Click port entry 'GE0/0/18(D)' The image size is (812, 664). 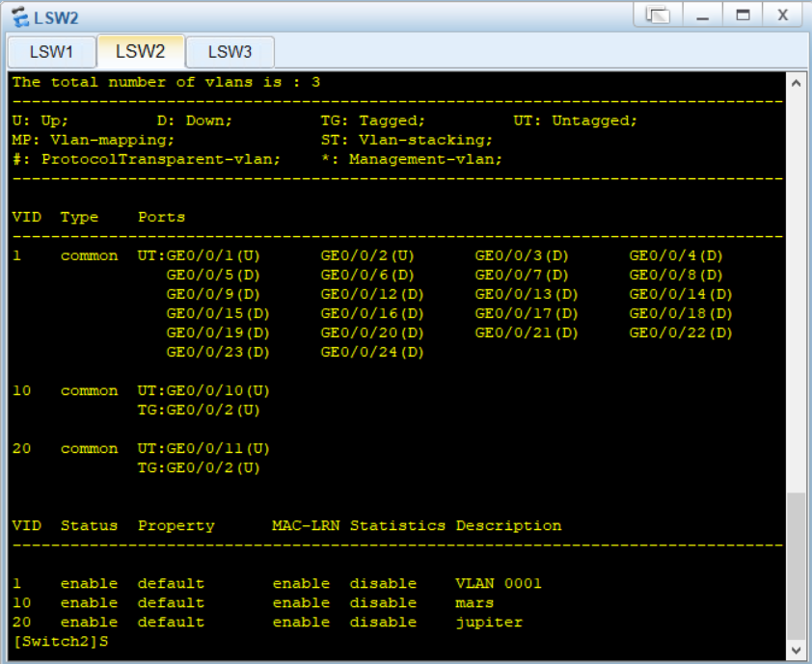[681, 313]
